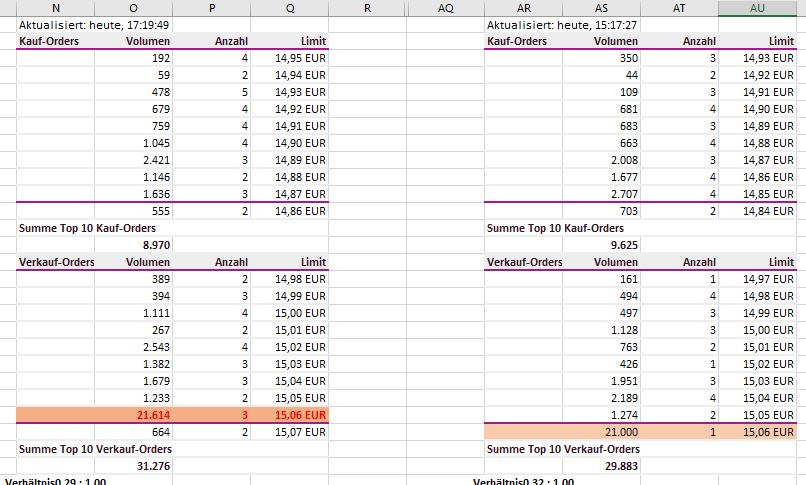Click the buy orders total 9.625
The width and height of the screenshot is (806, 485).
coord(600,243)
